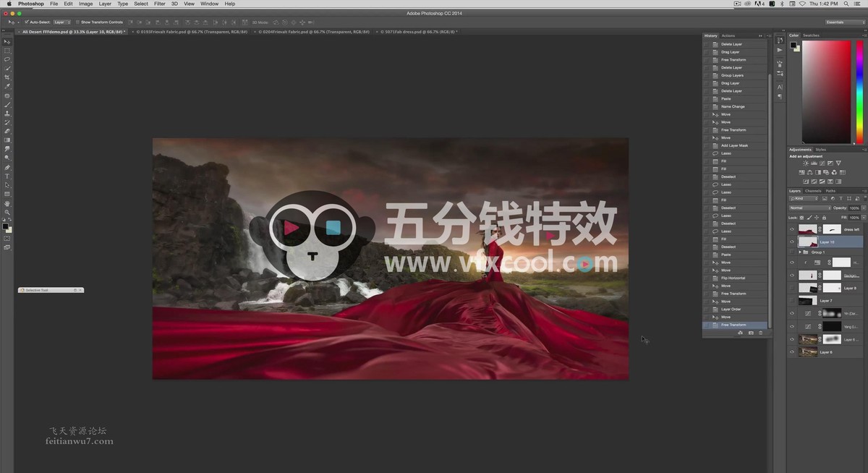Switch to the Actions tab
Viewport: 868px width, 473px height.
(728, 35)
